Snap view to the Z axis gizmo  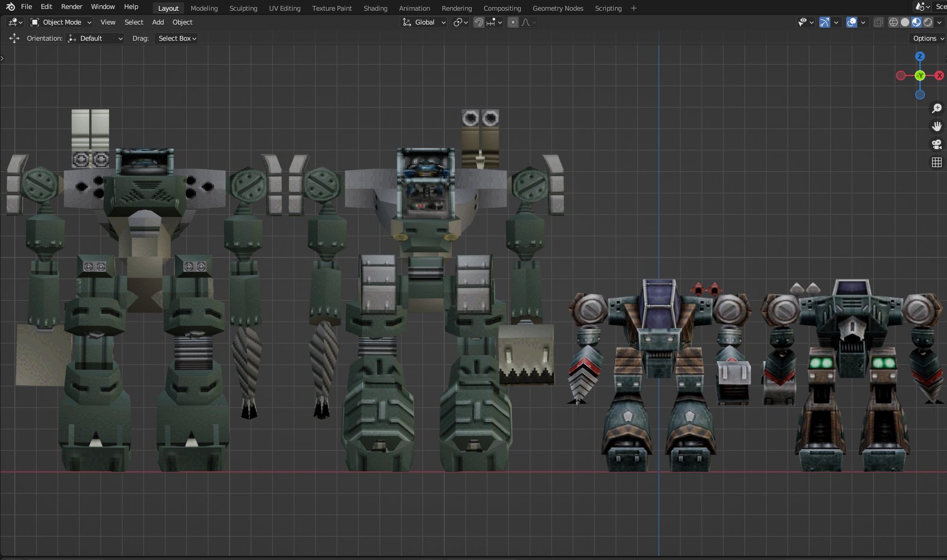[x=920, y=56]
